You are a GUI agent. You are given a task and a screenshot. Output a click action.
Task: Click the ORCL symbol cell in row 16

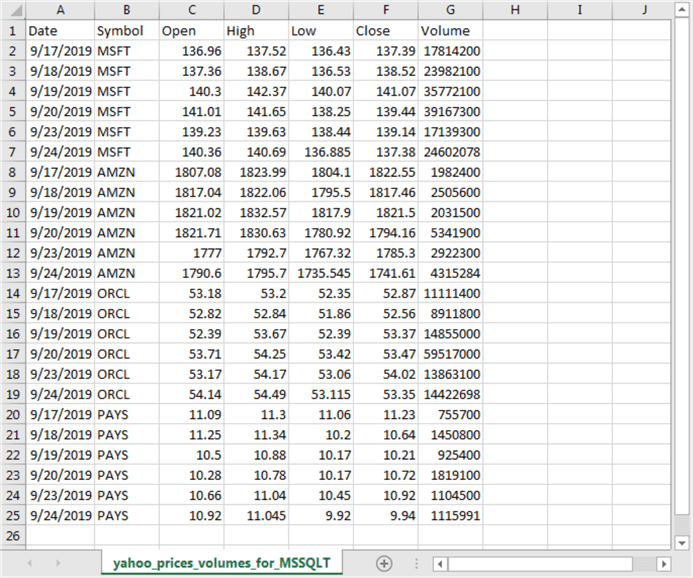click(x=126, y=334)
